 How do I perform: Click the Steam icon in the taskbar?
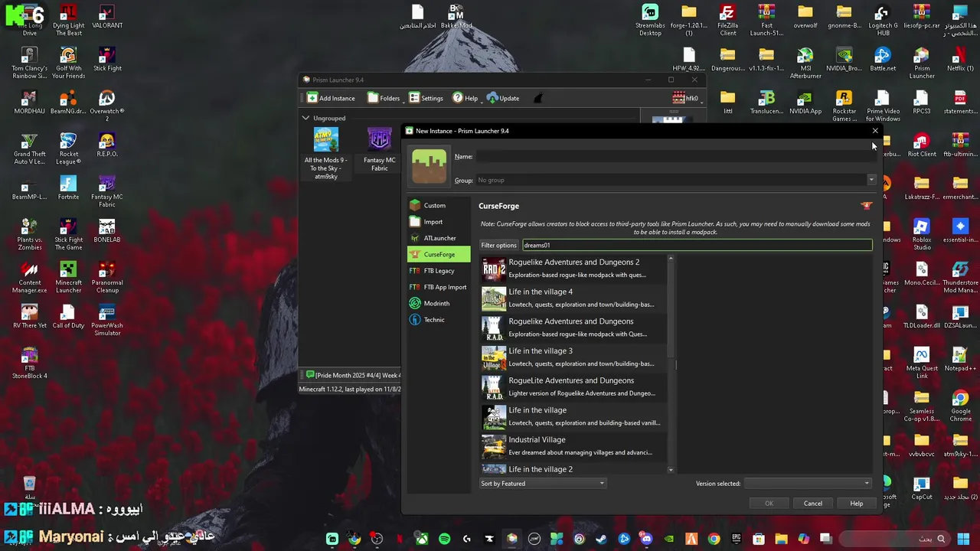point(601,539)
